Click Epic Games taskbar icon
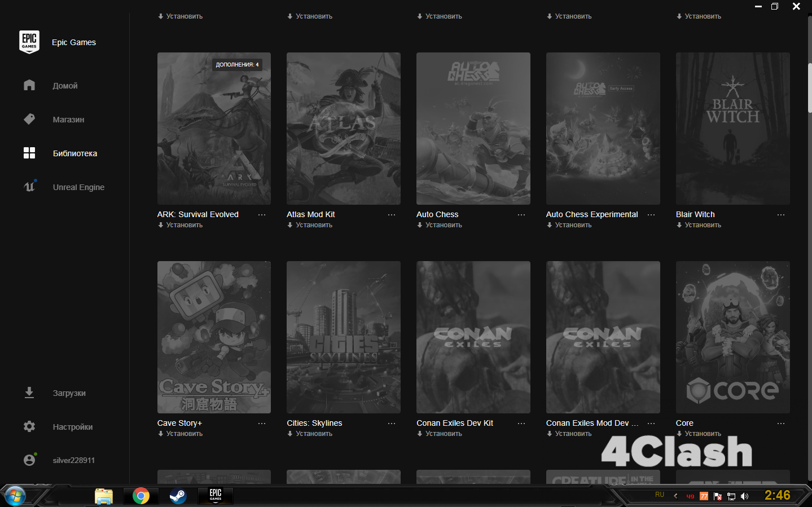Image resolution: width=812 pixels, height=507 pixels. point(216,495)
